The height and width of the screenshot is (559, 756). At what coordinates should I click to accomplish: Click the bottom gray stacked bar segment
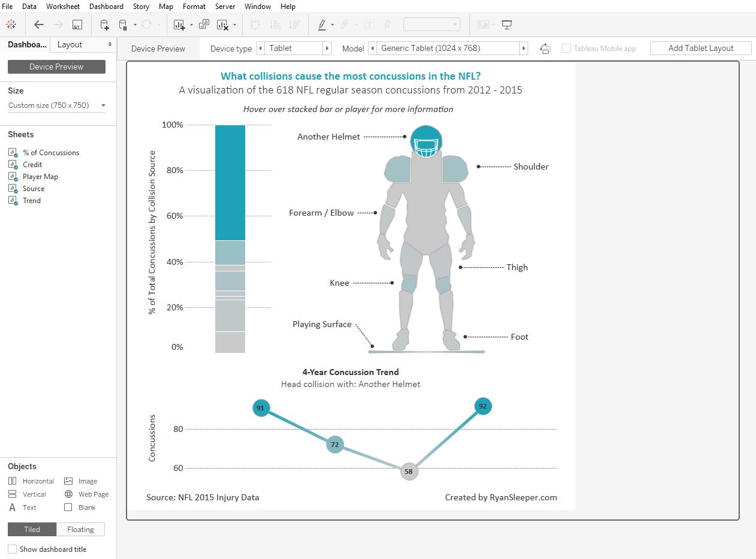coord(230,342)
